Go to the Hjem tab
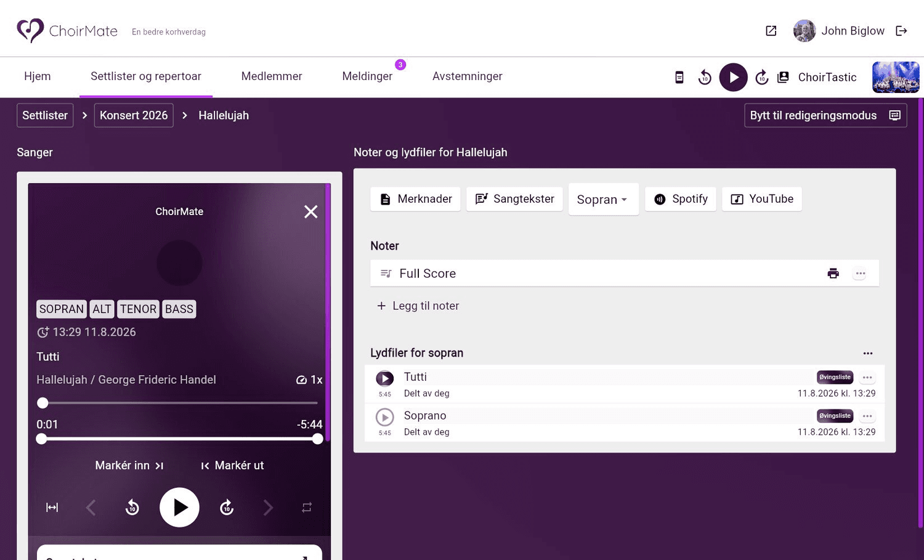The height and width of the screenshot is (560, 924). click(x=38, y=76)
